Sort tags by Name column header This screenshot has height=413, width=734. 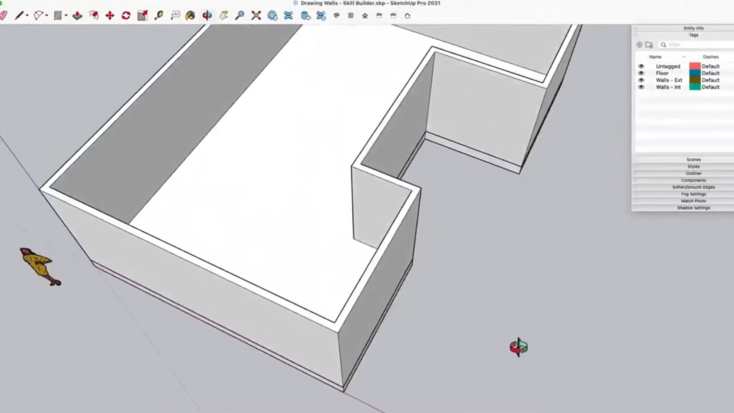point(655,57)
